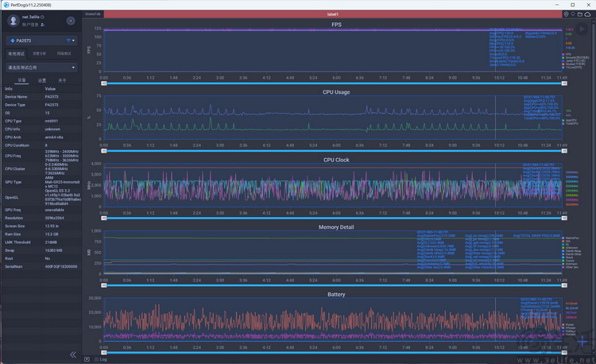This screenshot has width=596, height=364.
Task: Click the red label1 bar
Action: click(x=333, y=14)
